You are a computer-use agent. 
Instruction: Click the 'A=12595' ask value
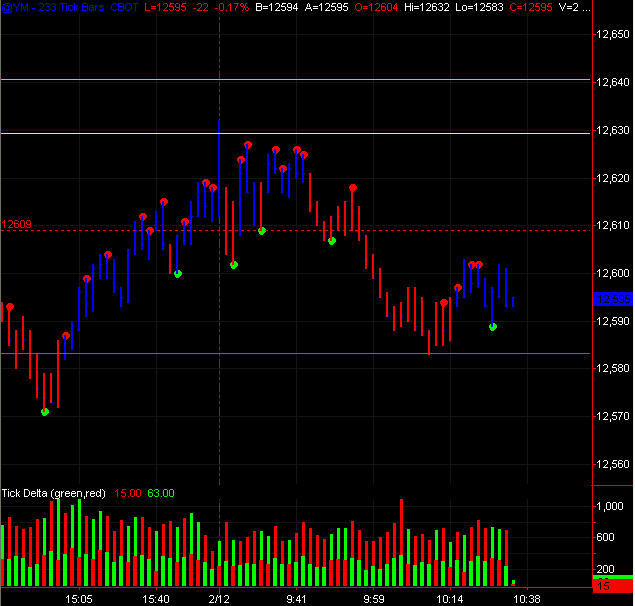(326, 7)
